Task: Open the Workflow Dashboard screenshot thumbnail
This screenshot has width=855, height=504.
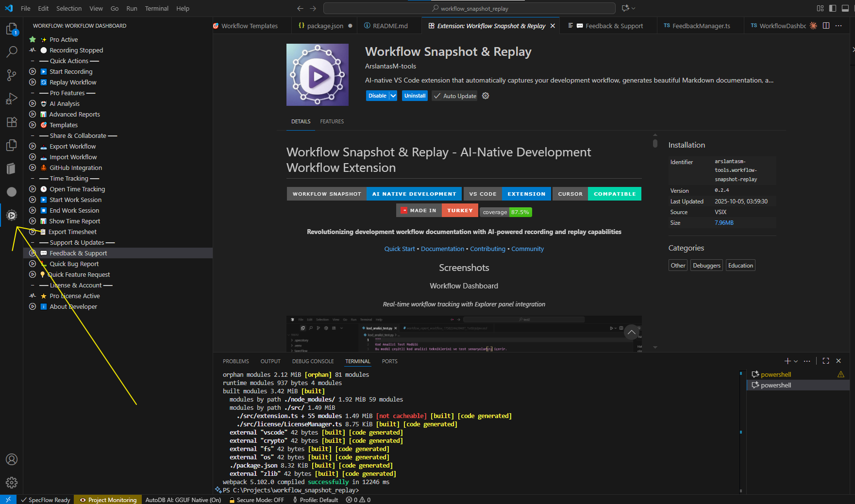Action: tap(464, 334)
